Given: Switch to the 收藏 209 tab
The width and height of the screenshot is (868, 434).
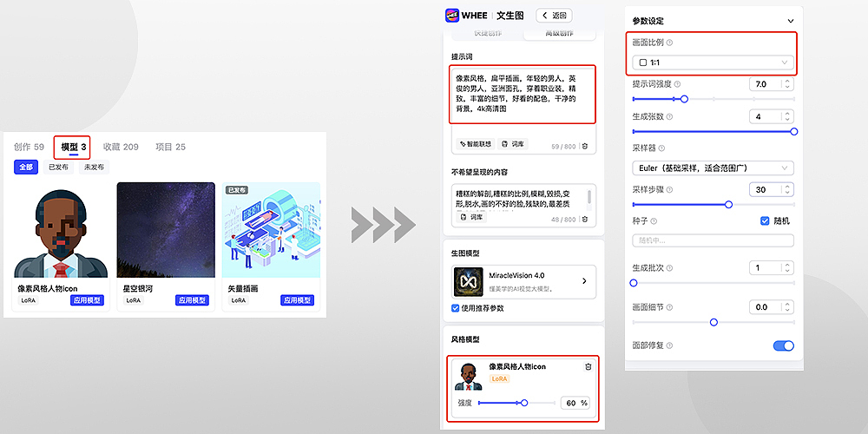Looking at the screenshot, I should point(121,148).
